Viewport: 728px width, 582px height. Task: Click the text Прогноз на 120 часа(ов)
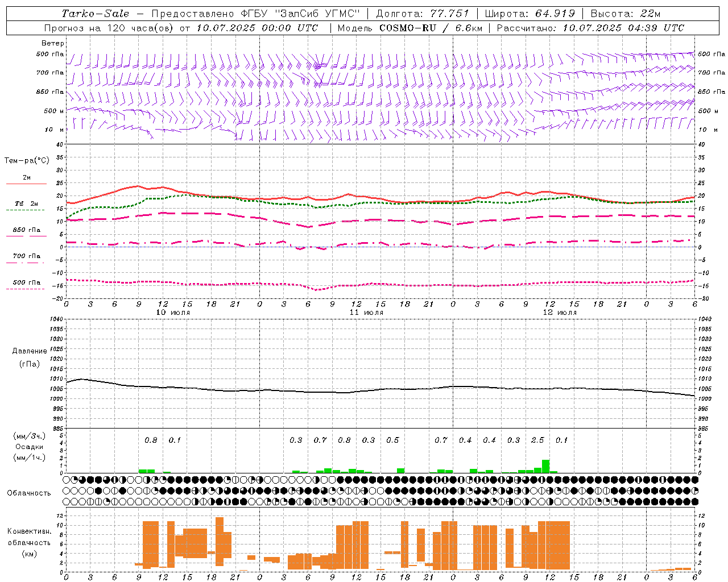(109, 28)
